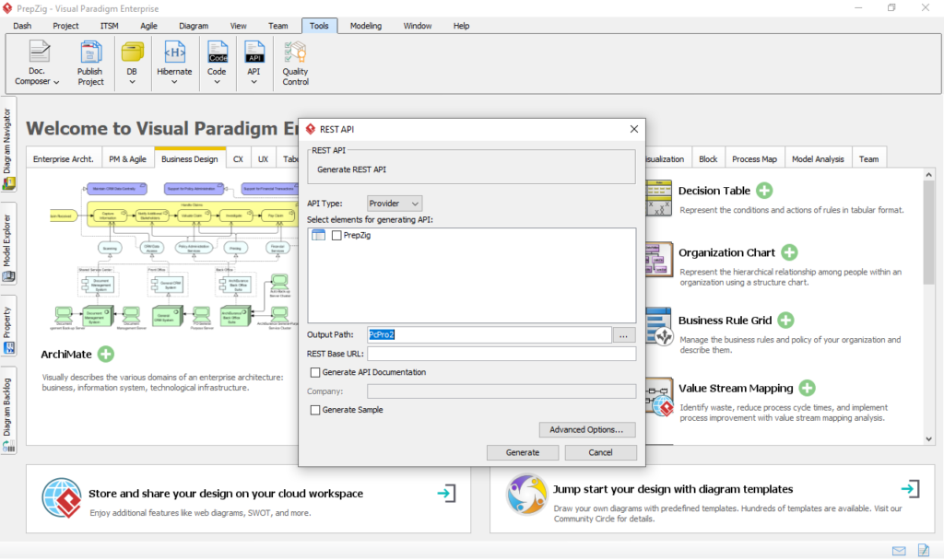Click the welcome page scrollbar down arrow
This screenshot has height=560, width=944.
pos(929,439)
